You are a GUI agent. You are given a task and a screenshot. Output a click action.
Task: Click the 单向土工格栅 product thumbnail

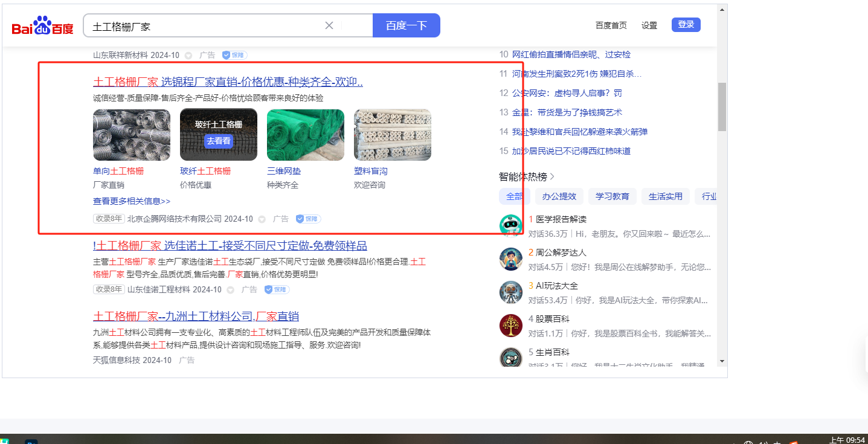pos(132,135)
